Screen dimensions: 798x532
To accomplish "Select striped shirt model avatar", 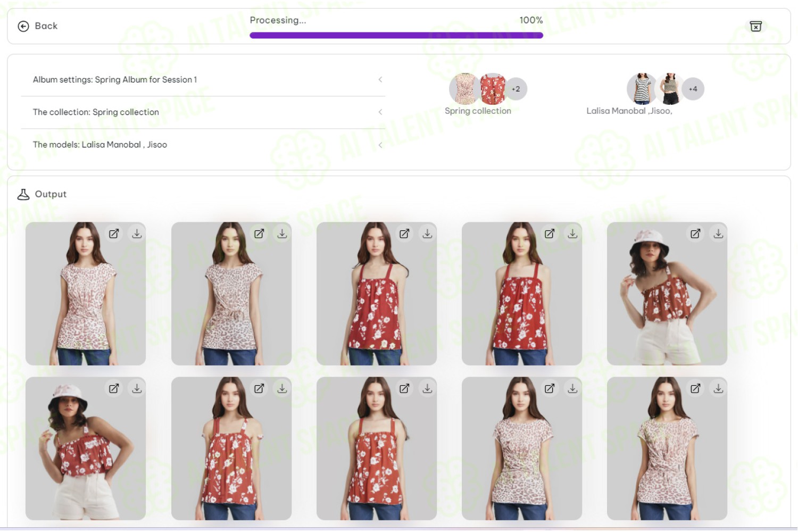I will point(642,89).
